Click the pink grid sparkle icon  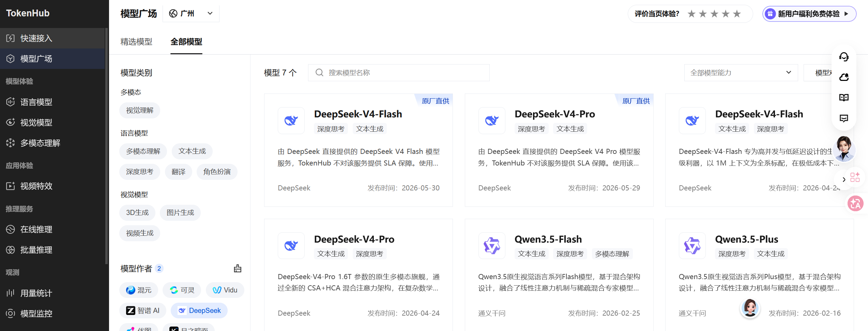pyautogui.click(x=855, y=177)
